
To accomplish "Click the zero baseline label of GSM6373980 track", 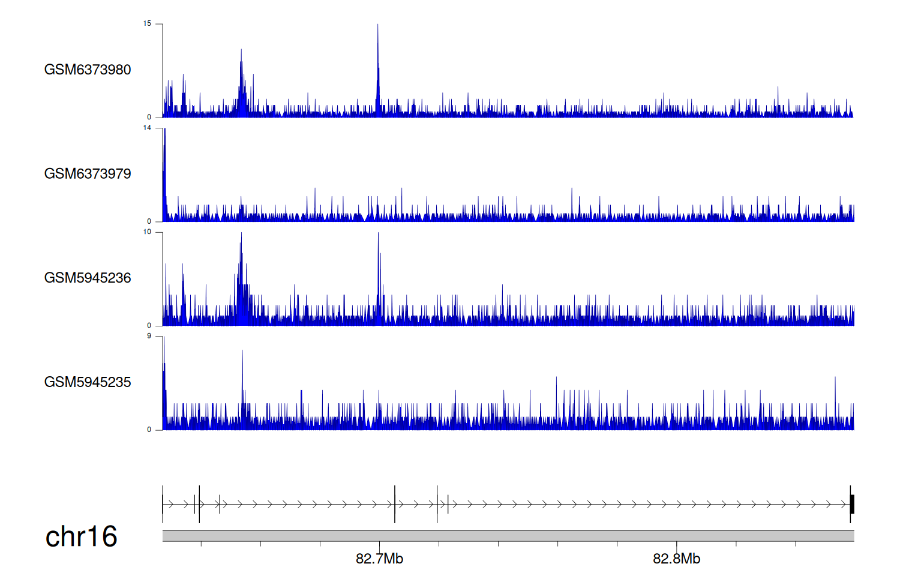I will [x=149, y=118].
